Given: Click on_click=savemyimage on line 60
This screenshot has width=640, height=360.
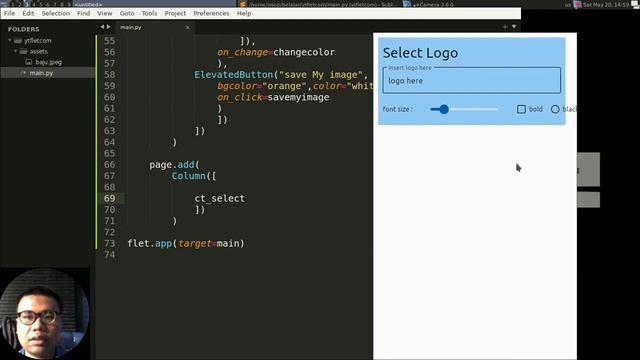Looking at the screenshot, I should (273, 97).
